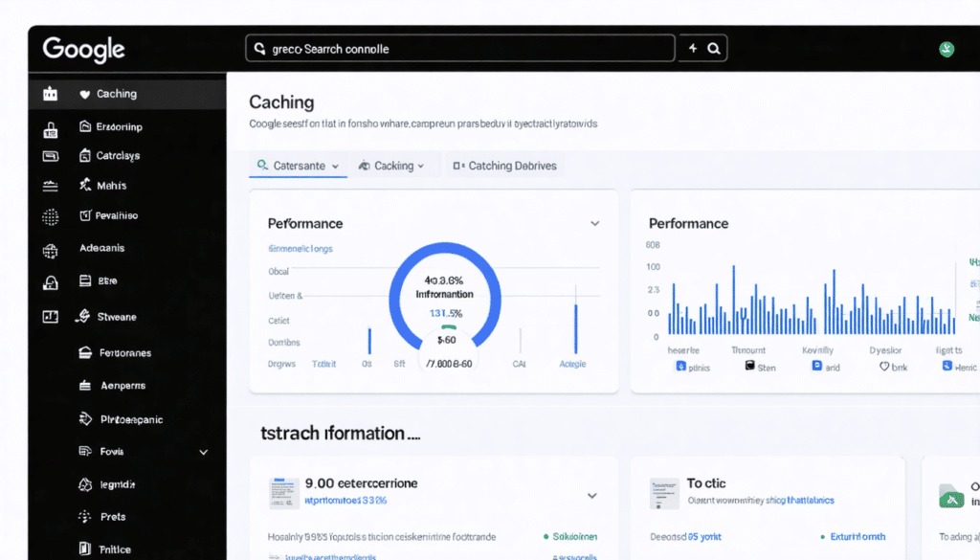Viewport: 980px width, 560px height.
Task: Open Fovis sidebar item
Action: pos(111,451)
